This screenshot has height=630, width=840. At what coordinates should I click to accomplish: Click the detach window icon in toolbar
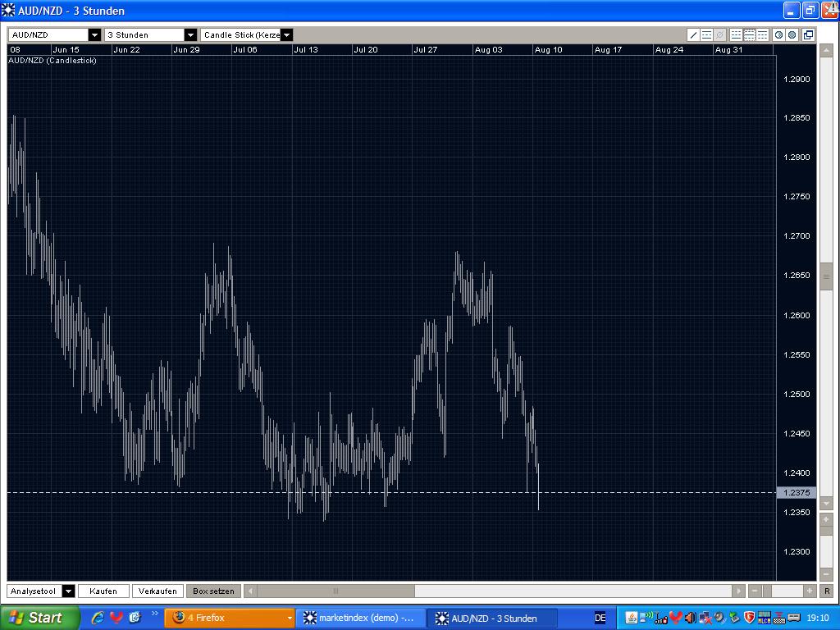[x=808, y=34]
